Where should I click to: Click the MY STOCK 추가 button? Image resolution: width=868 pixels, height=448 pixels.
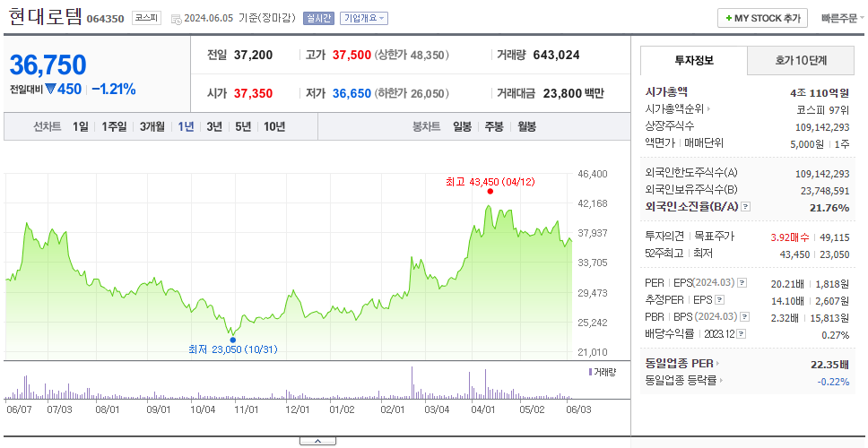coord(762,18)
